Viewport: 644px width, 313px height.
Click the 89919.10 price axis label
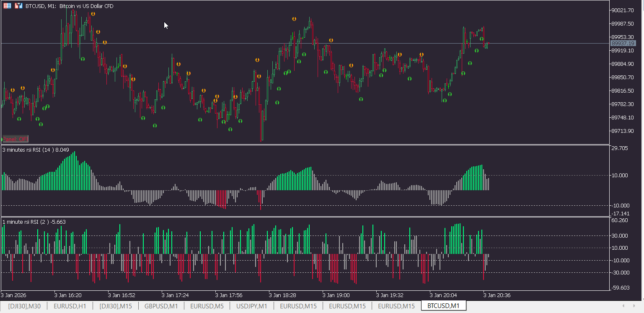(622, 50)
